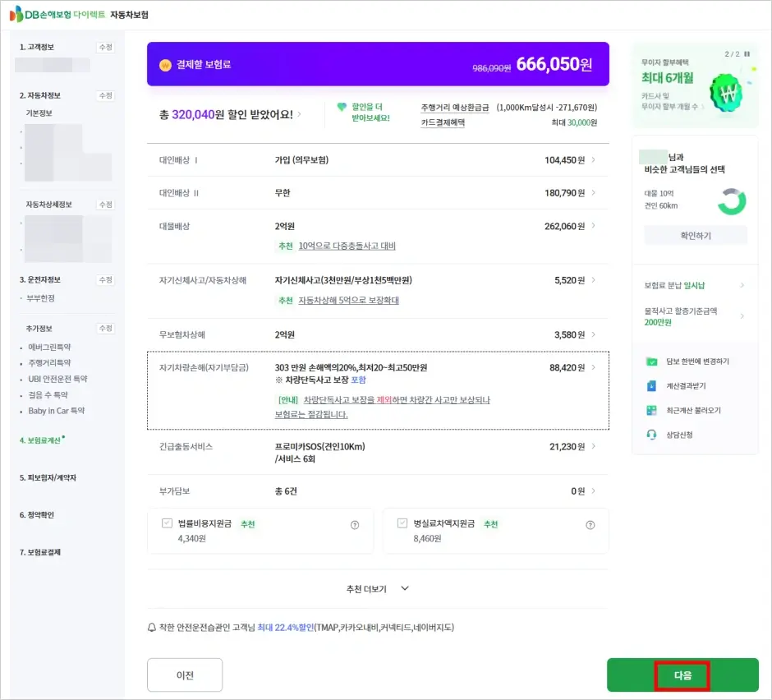772x700 pixels.
Task: Open 부가담보 총 6건 row chevron
Action: (593, 490)
